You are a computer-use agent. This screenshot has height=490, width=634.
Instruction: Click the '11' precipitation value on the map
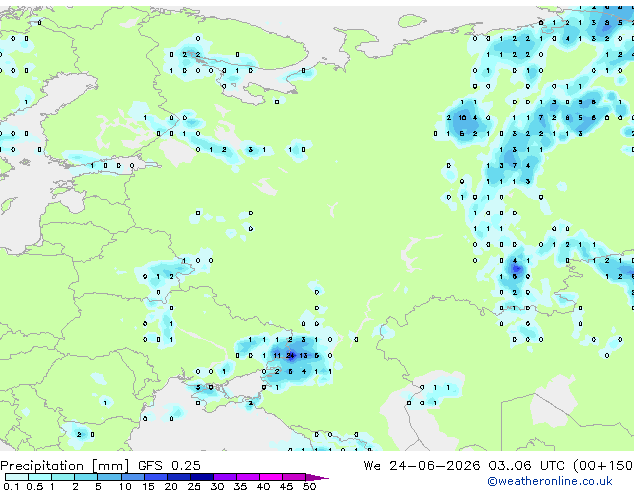pos(277,355)
